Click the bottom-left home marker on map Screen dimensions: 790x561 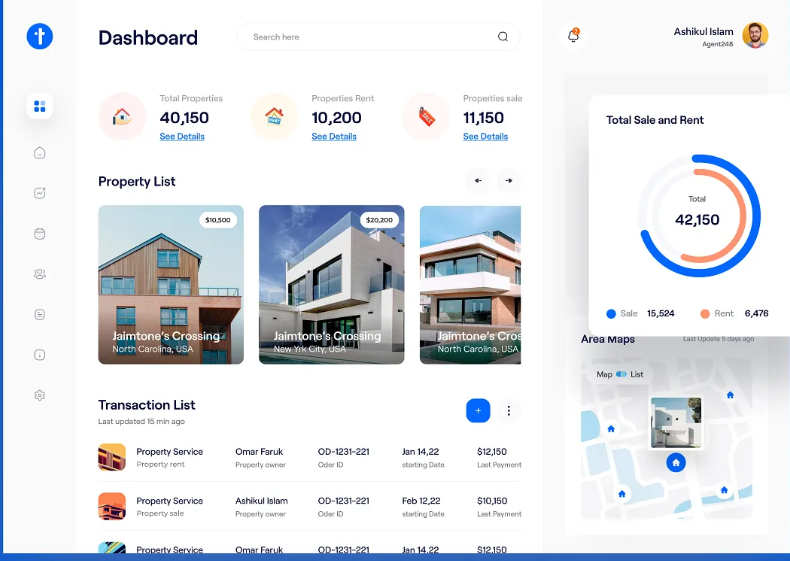(622, 494)
